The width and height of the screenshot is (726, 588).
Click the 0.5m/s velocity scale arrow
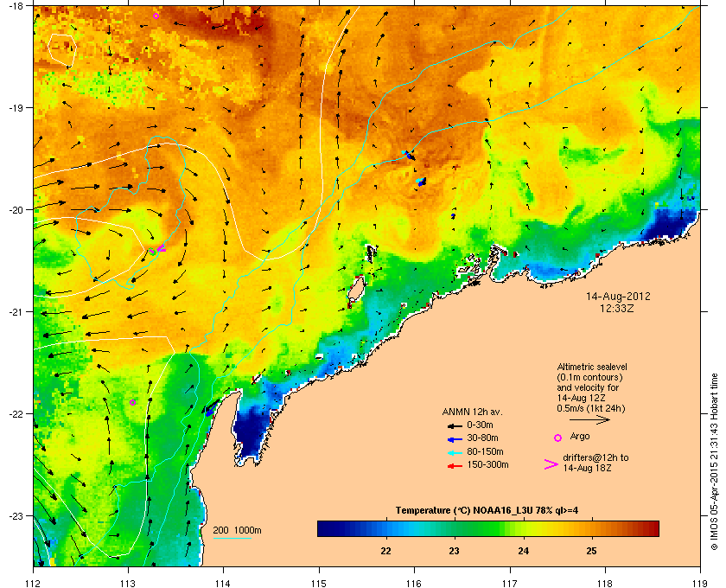[589, 419]
